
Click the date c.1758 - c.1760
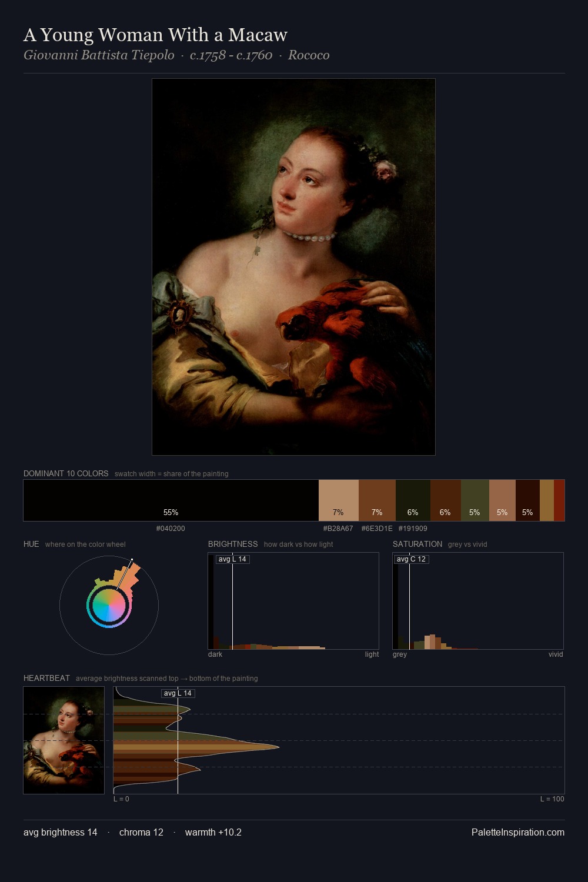point(231,55)
